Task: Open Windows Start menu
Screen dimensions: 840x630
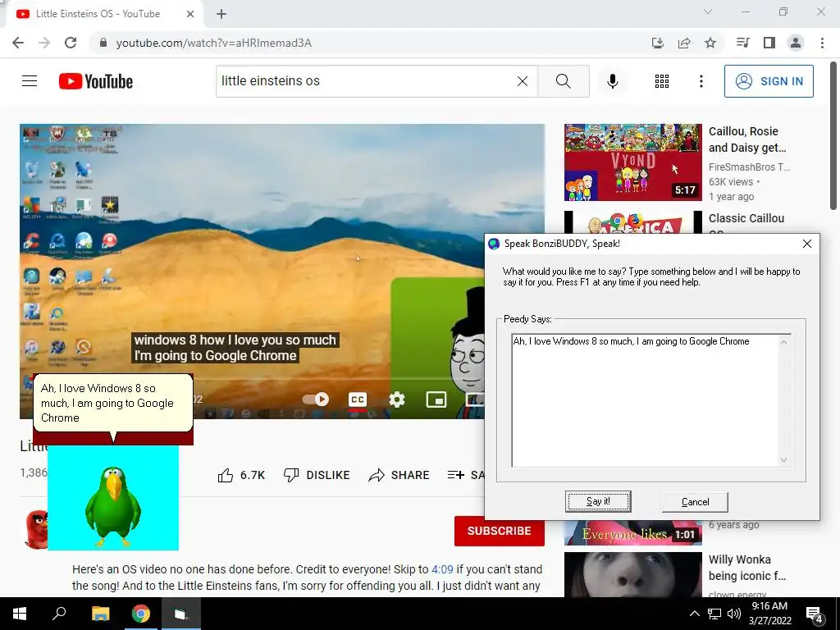Action: pyautogui.click(x=20, y=614)
